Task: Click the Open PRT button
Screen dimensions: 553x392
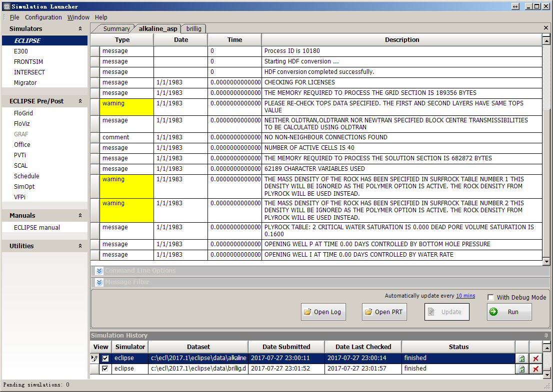Action: tap(384, 312)
